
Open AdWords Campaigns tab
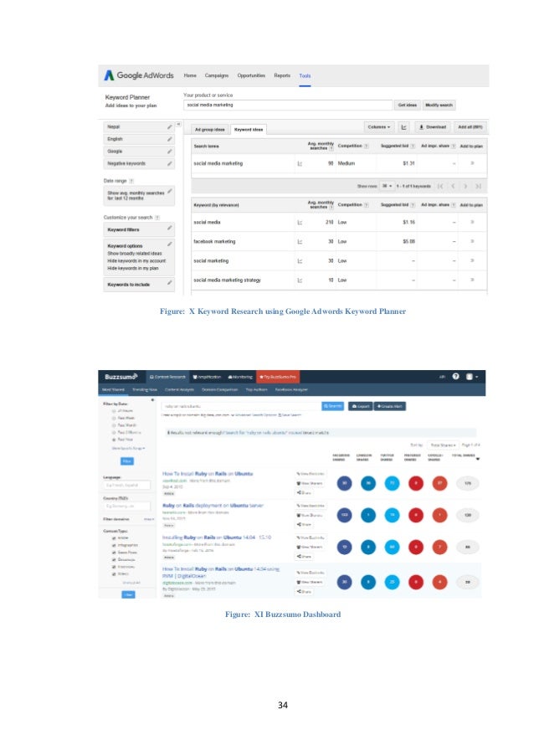point(217,75)
